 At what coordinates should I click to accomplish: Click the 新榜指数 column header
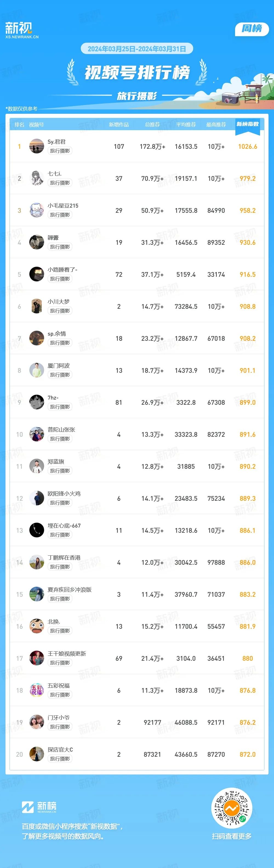click(x=247, y=124)
